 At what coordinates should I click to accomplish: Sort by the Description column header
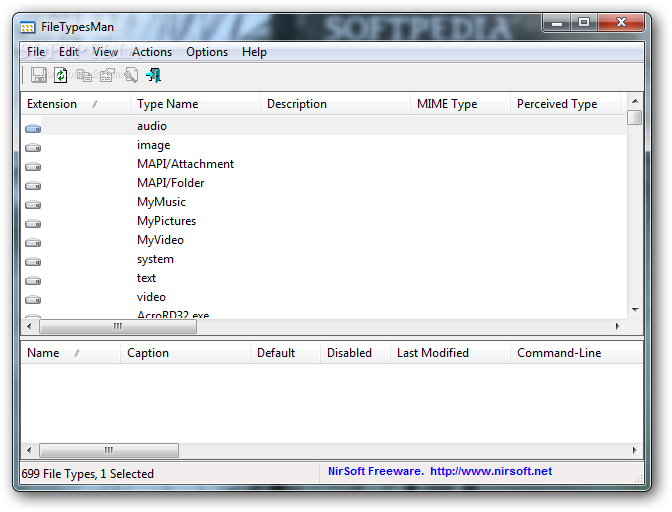pyautogui.click(x=335, y=104)
